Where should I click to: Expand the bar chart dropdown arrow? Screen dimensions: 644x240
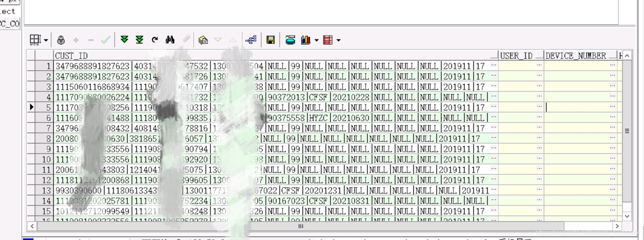(316, 40)
